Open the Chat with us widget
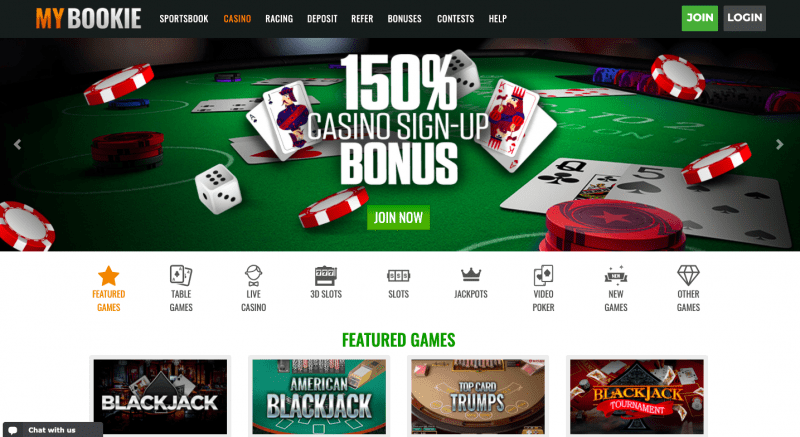This screenshot has height=437, width=800. coord(53,430)
